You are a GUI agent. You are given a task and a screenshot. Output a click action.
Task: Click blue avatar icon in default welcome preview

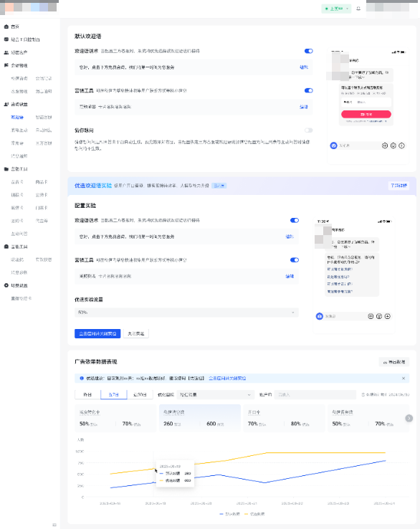(x=334, y=146)
